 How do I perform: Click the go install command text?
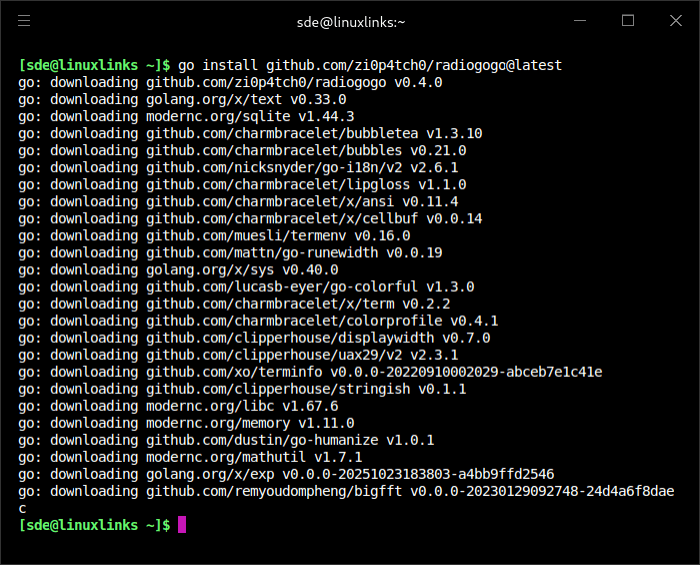coord(370,65)
